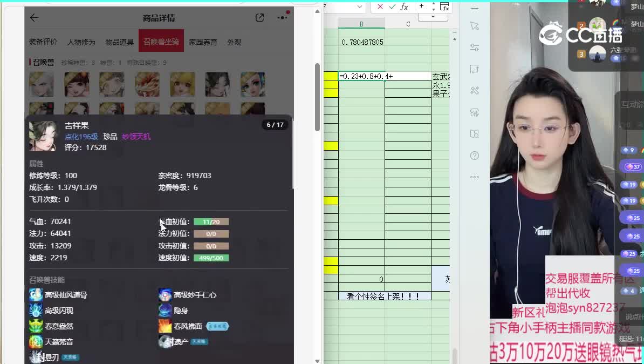Click the cell containing 0.780487805

[x=361, y=42]
